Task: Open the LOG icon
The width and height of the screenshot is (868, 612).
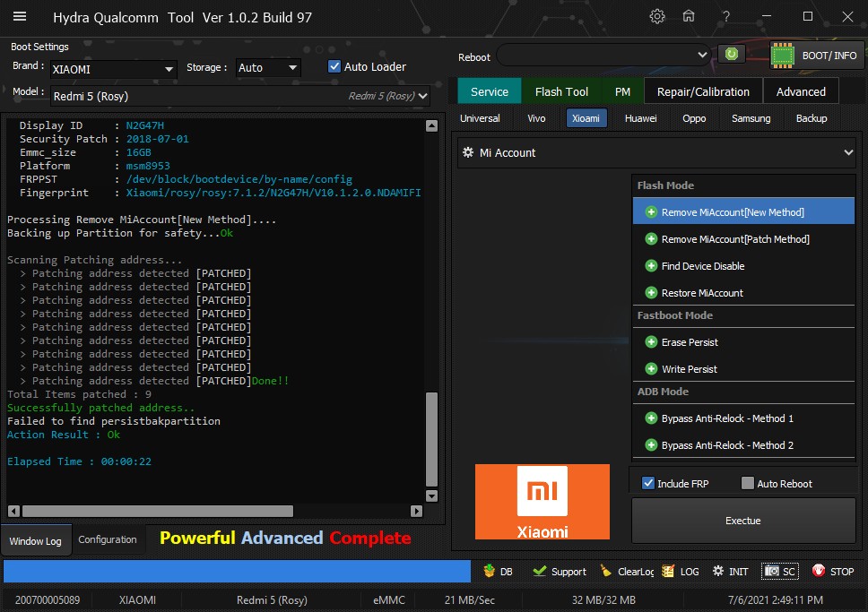Action: [x=668, y=571]
